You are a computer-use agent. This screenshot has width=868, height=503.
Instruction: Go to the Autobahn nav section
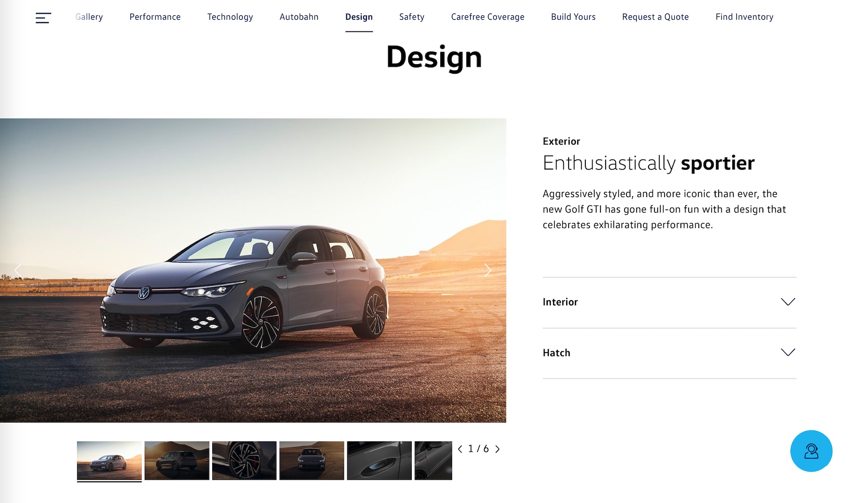pos(299,17)
